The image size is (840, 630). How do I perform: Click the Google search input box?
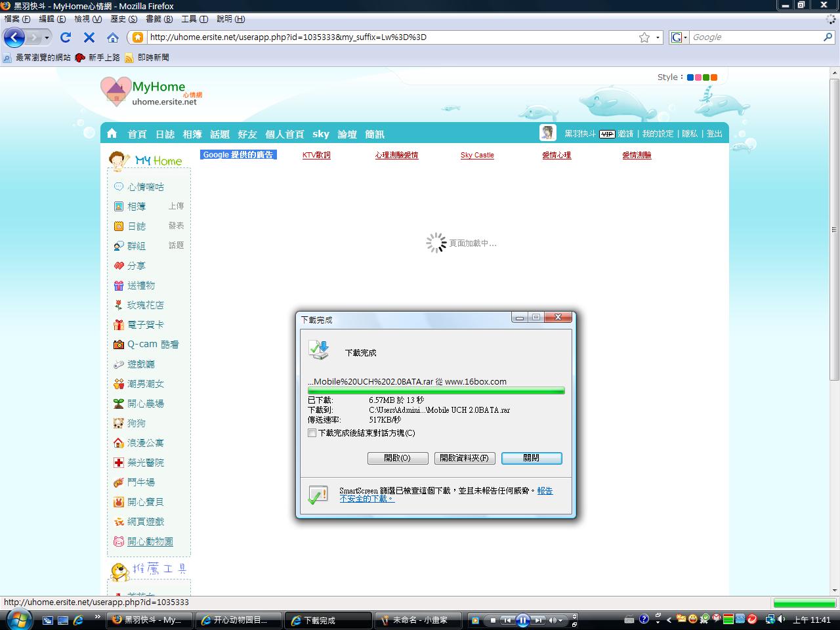[755, 37]
